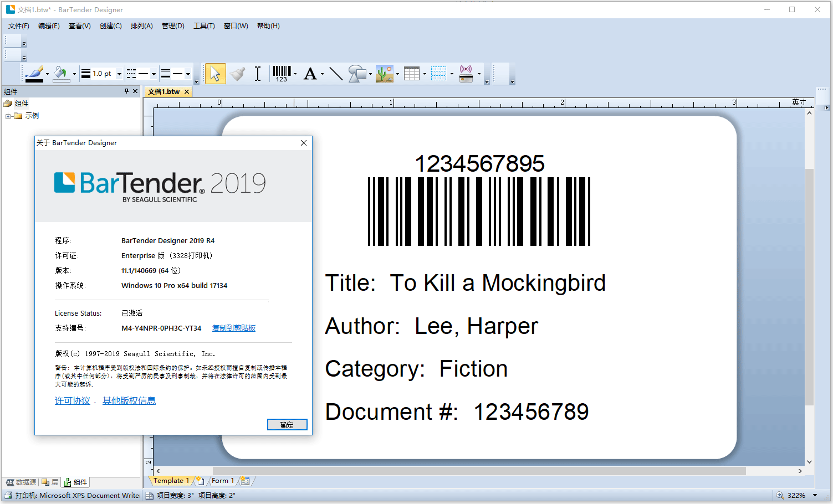Screen dimensions: 833x504
Task: Select the table creation tool
Action: point(412,74)
